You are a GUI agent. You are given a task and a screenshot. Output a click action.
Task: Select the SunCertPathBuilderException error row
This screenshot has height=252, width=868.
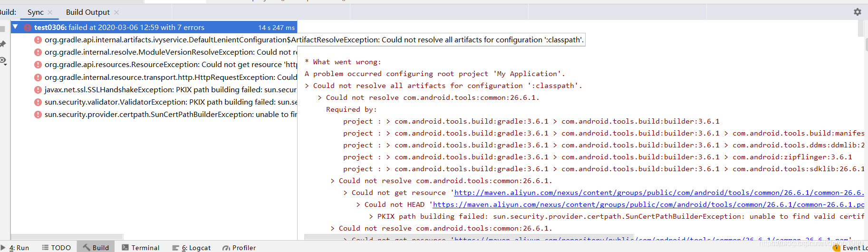click(x=165, y=114)
